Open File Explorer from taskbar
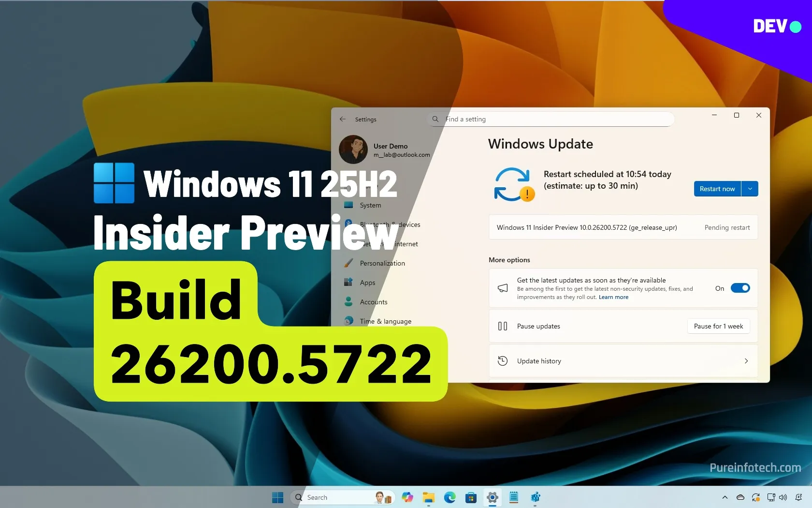812x508 pixels. [x=428, y=497]
